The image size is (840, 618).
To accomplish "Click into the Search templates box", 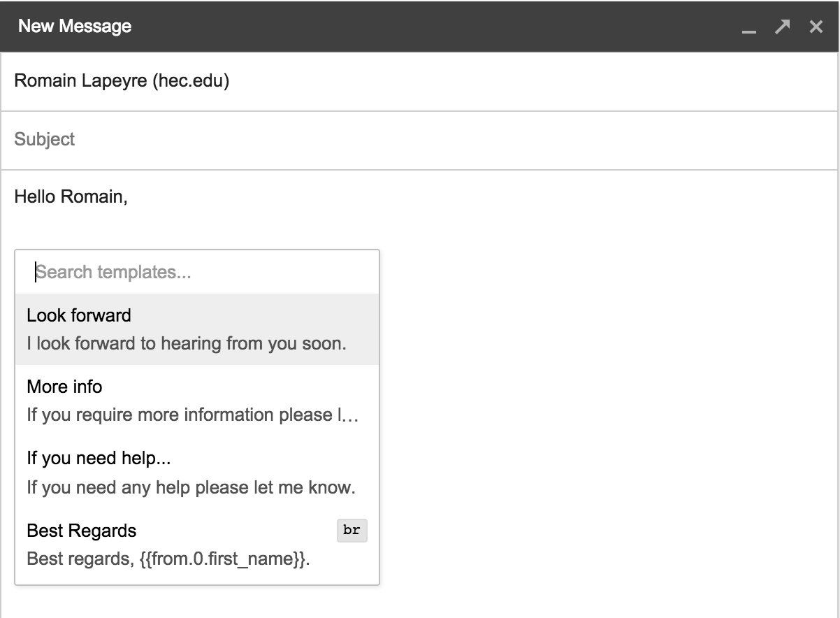I will pyautogui.click(x=196, y=272).
